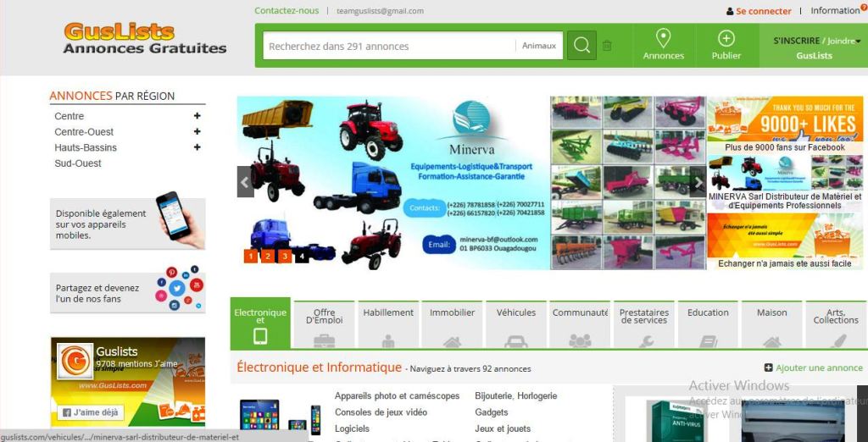Switch to the Véhicules tab

515,323
